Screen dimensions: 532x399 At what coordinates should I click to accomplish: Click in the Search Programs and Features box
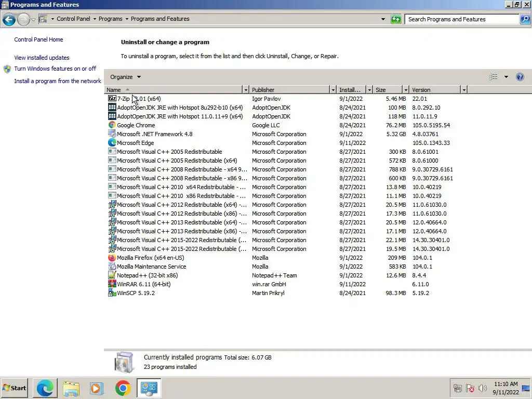point(462,19)
